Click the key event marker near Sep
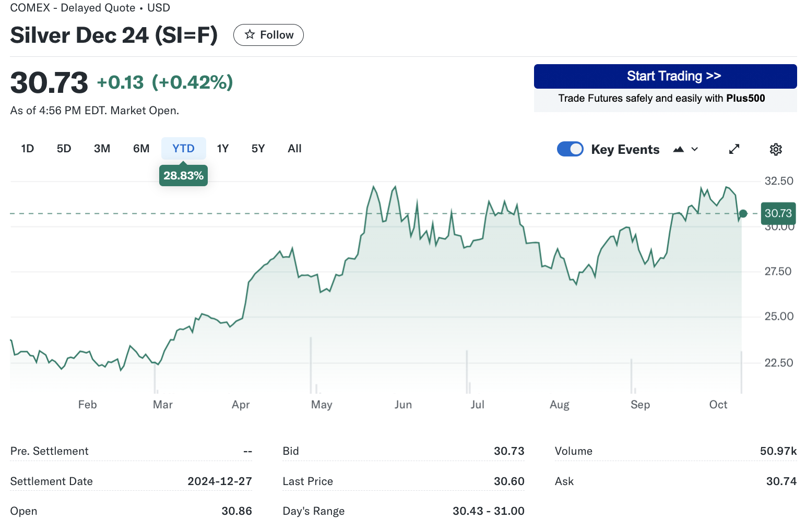The image size is (806, 532). [632, 376]
